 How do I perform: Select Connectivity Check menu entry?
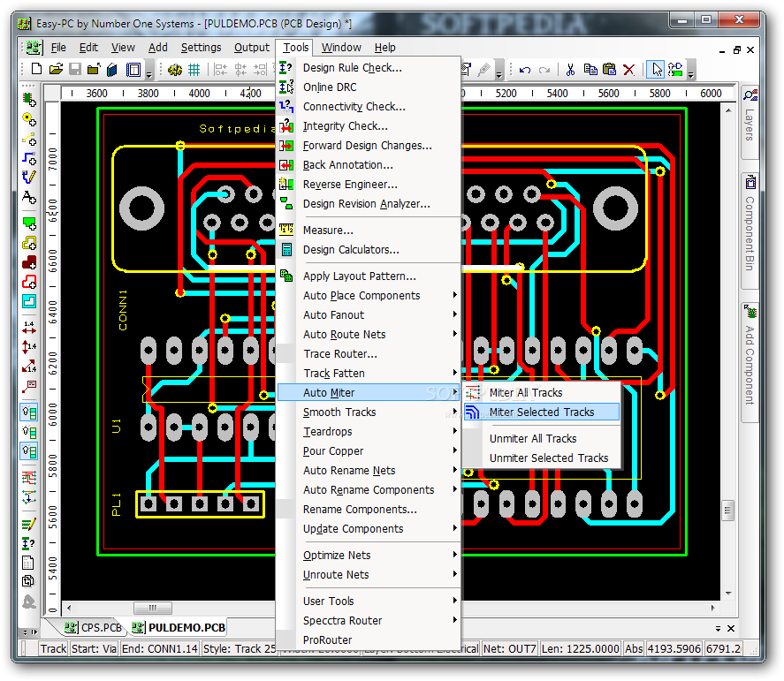pos(369,106)
